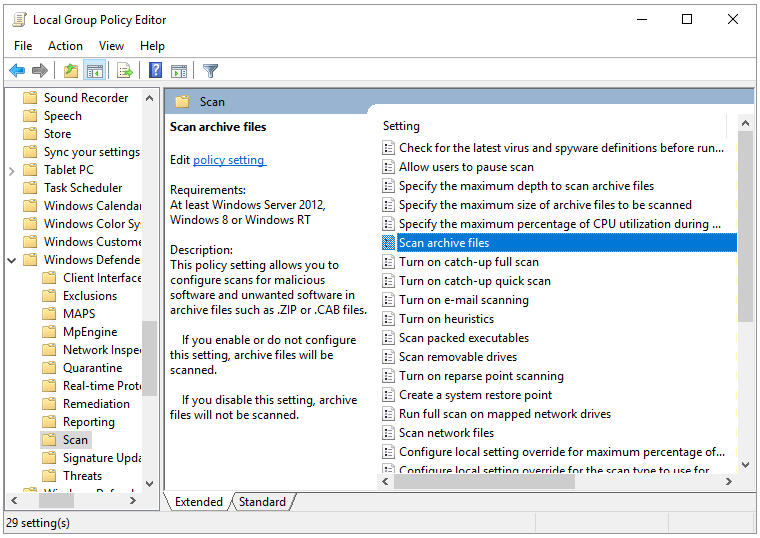Screen dimensions: 760x538
Task: Click tree pane horizontal scroll right arrow
Action: (x=133, y=501)
